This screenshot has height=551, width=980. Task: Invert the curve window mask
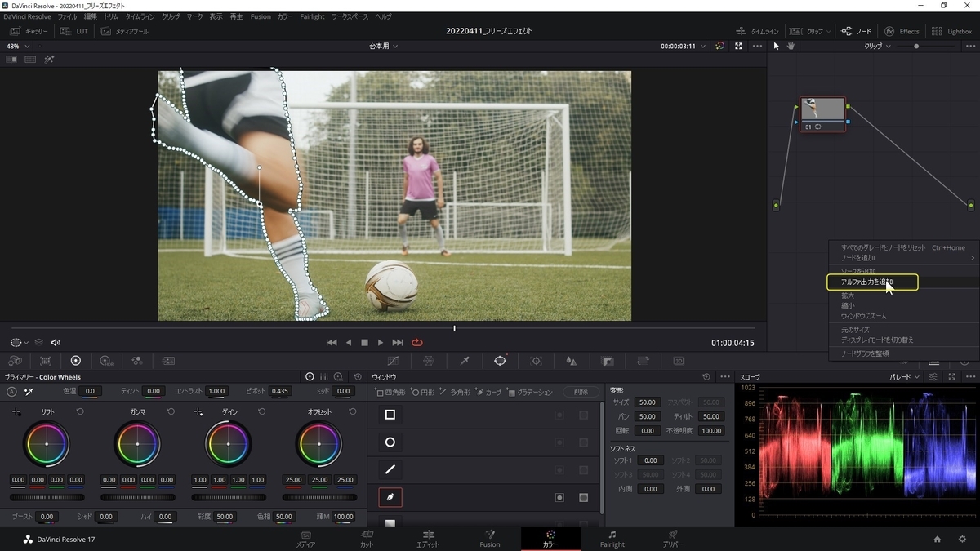559,497
